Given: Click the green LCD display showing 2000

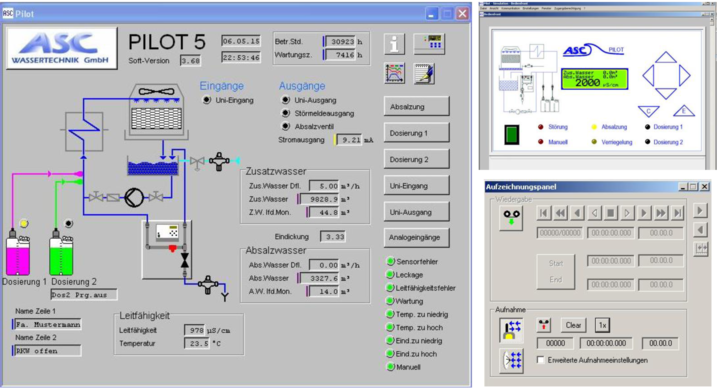Looking at the screenshot, I should point(594,79).
